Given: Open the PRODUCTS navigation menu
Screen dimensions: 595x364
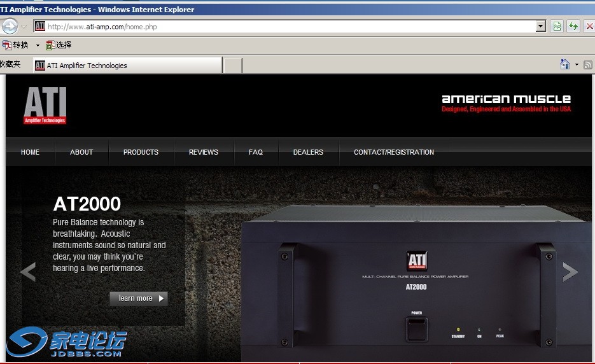Looking at the screenshot, I should [141, 152].
